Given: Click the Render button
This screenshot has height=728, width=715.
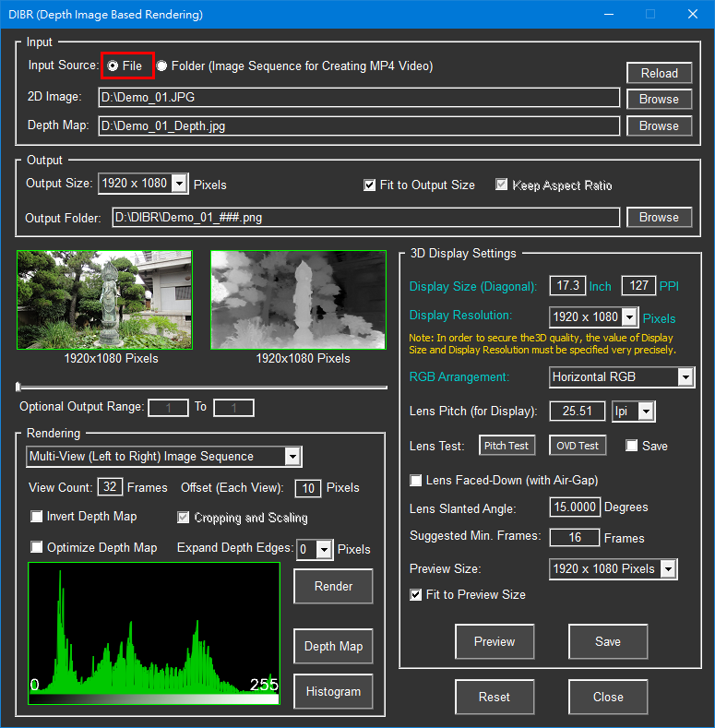Looking at the screenshot, I should (333, 587).
